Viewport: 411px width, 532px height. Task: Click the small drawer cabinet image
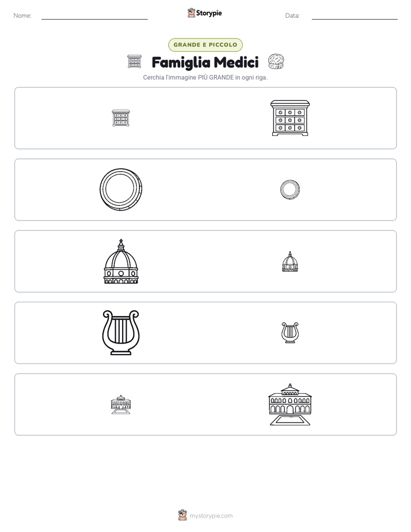pos(121,118)
